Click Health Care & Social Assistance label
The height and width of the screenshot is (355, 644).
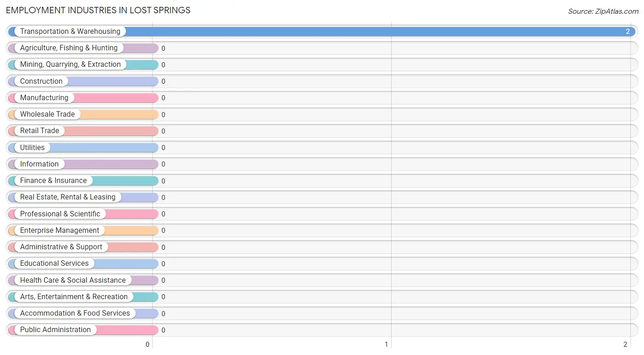click(x=73, y=280)
